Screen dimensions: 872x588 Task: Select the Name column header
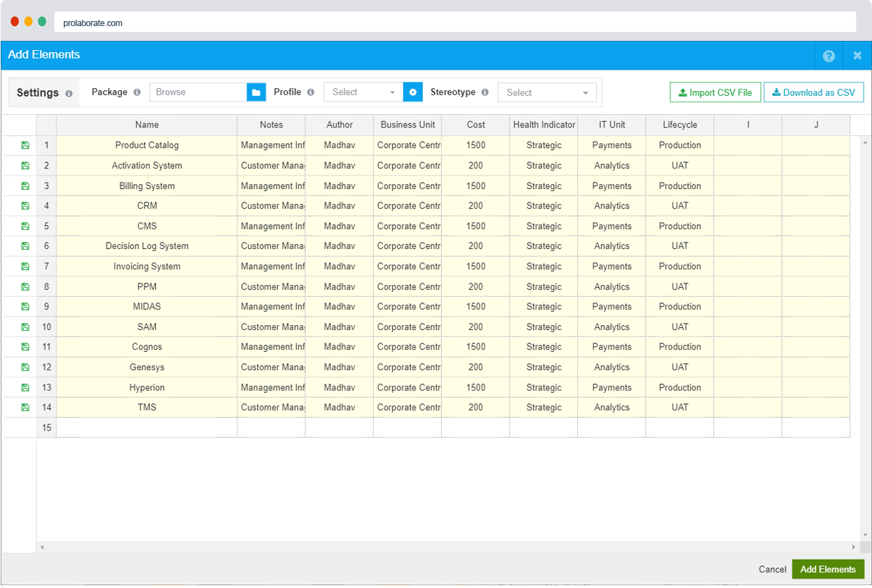[147, 125]
